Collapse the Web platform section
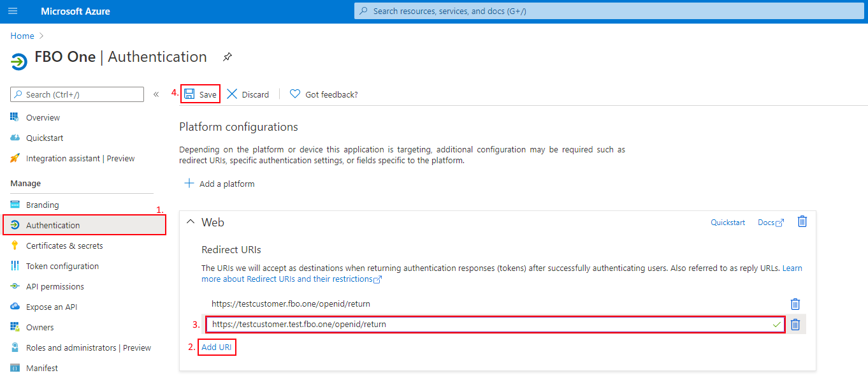This screenshot has width=868, height=380. pos(190,222)
